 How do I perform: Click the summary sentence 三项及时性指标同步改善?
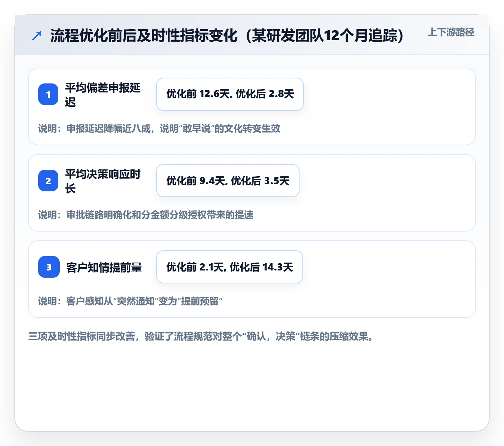(82, 336)
